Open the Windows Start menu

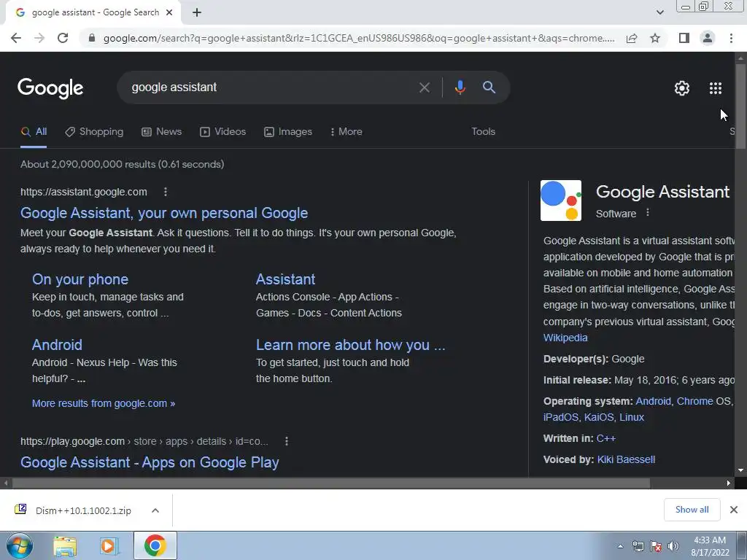[19, 545]
